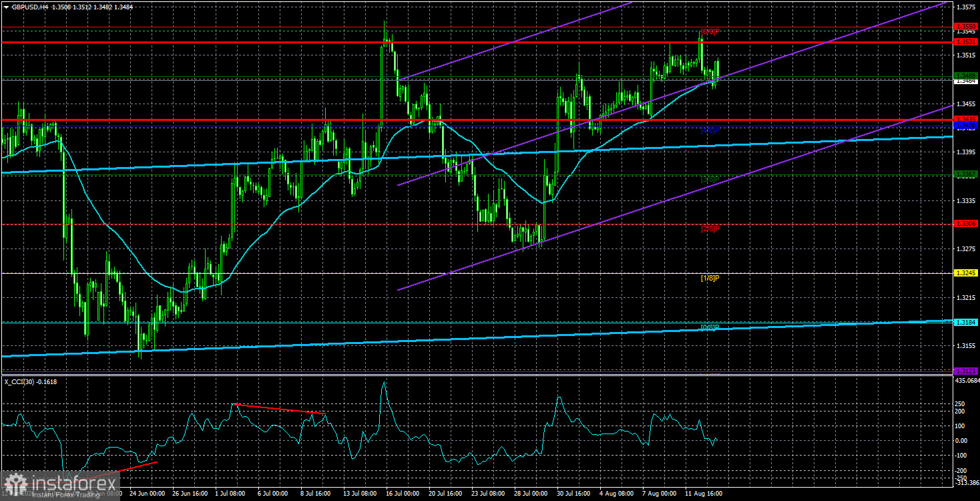Click the 1.3335 price axis value
The width and height of the screenshot is (980, 501).
click(966, 200)
